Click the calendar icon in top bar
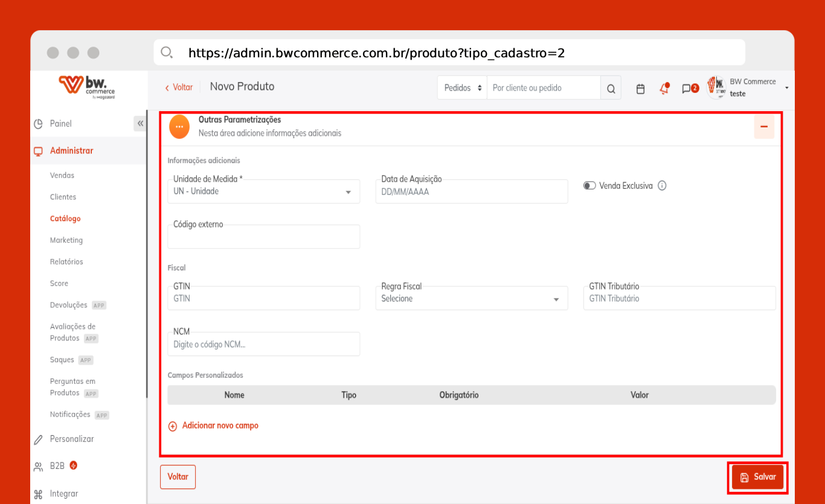Image resolution: width=825 pixels, height=504 pixels. click(x=641, y=89)
